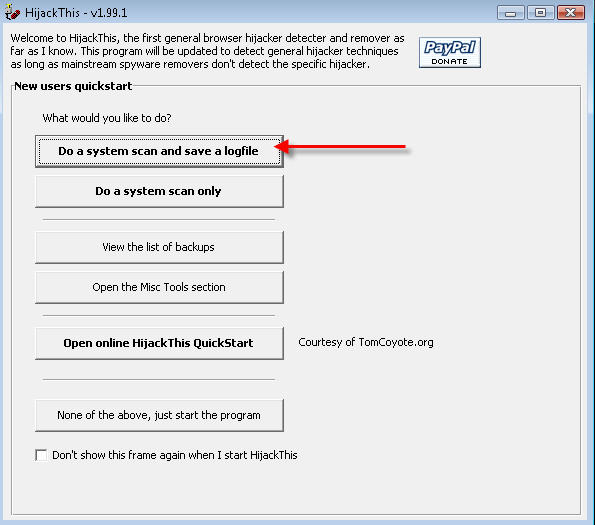Click the 'Don't show this frame again' label text
The height and width of the screenshot is (525, 595).
click(x=175, y=455)
